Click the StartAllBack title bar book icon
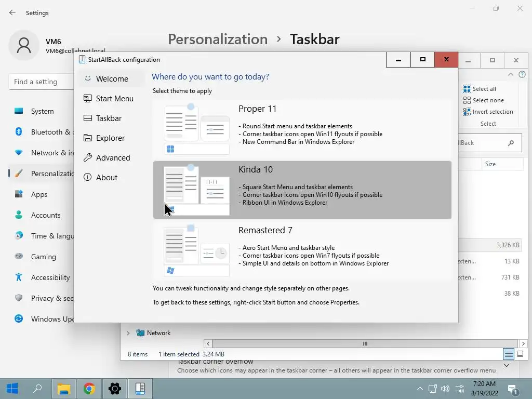The image size is (532, 399). click(x=82, y=59)
